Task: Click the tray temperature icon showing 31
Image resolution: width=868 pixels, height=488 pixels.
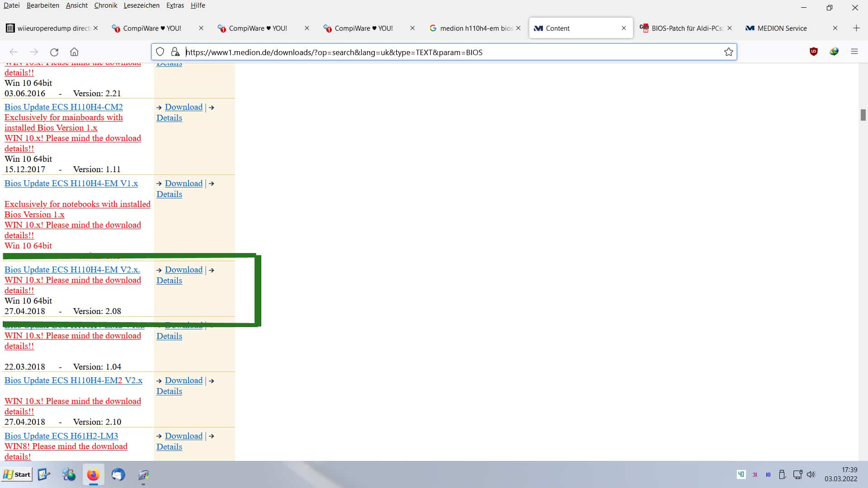Action: [755, 474]
